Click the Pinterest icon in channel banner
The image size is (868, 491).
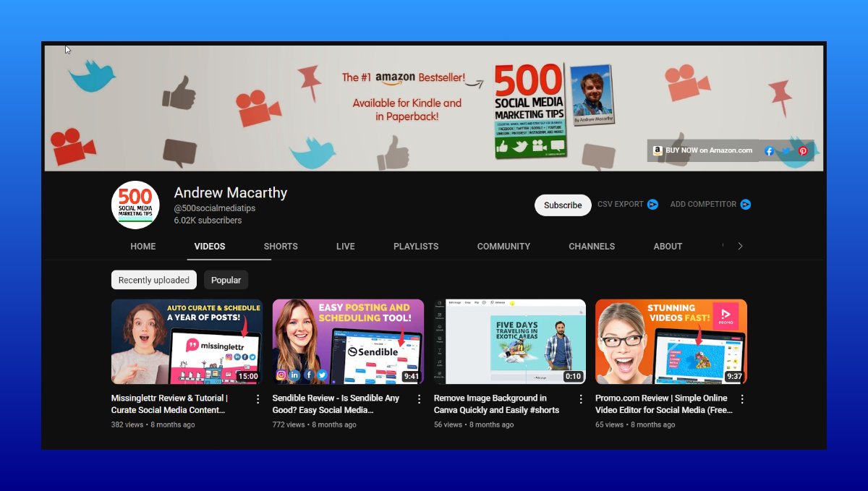tap(803, 151)
